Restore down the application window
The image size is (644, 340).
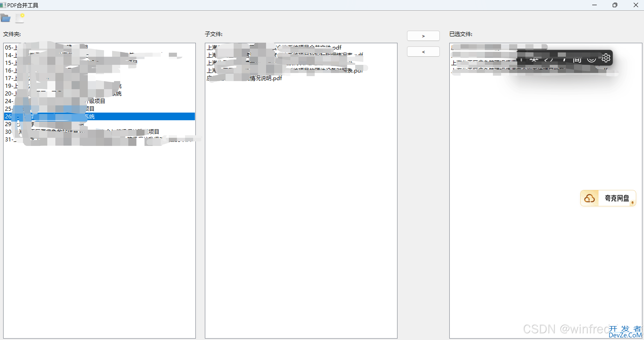[x=615, y=5]
